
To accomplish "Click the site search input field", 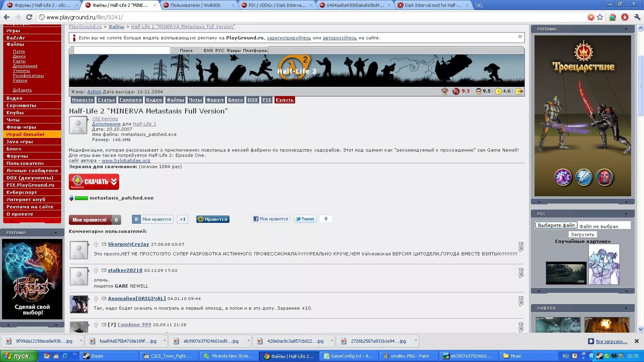I will (x=122, y=50).
